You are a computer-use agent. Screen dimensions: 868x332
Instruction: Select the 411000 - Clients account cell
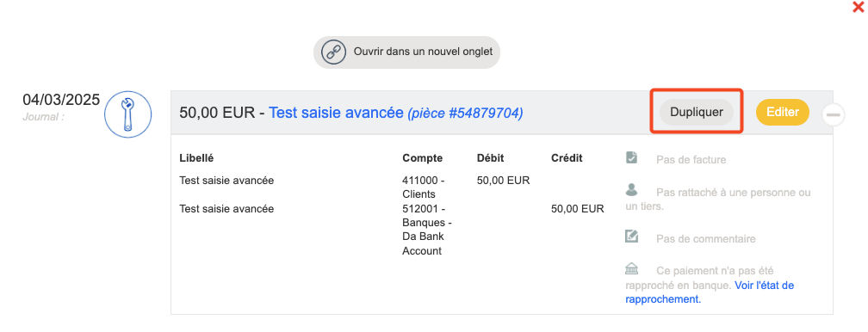point(425,187)
